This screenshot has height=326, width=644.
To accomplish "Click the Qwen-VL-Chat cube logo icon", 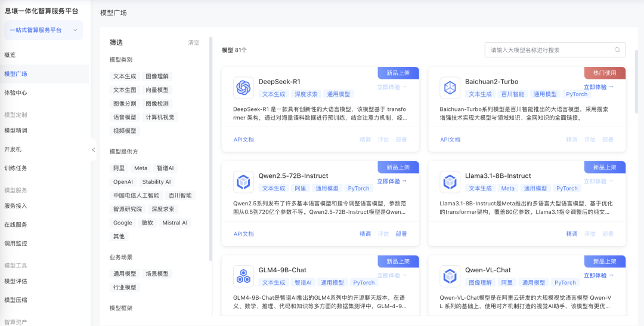I will click(x=450, y=276).
